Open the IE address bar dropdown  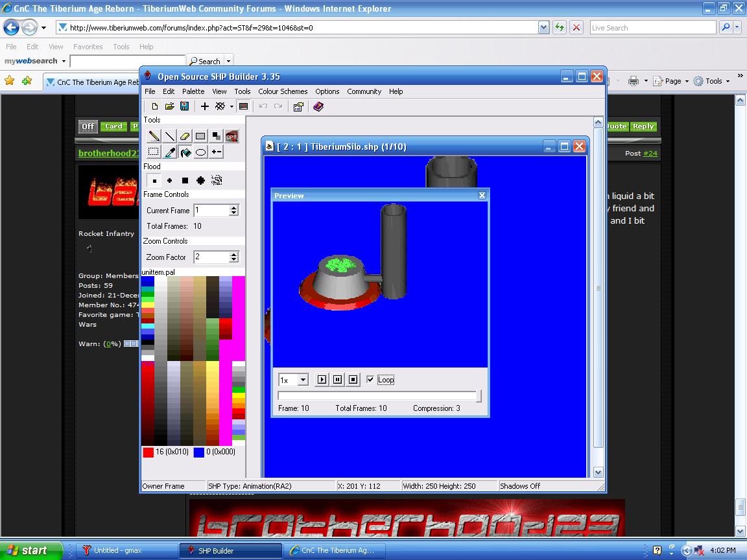coord(543,28)
